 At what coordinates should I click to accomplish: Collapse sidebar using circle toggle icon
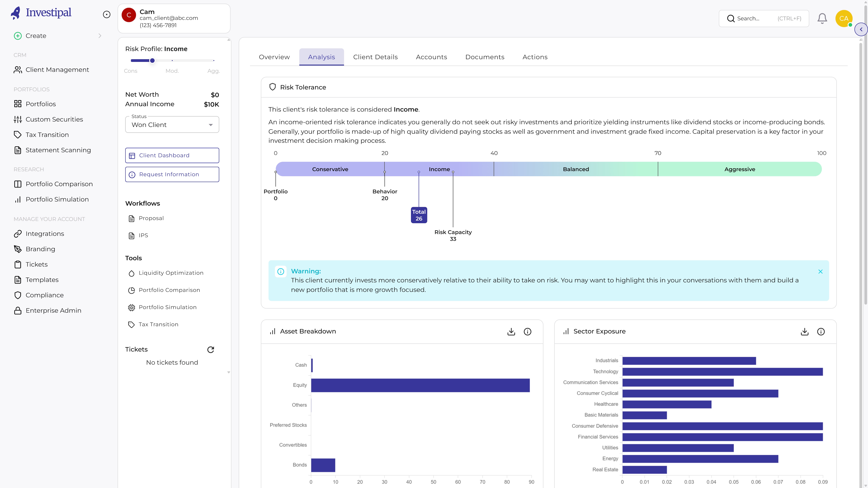(106, 14)
